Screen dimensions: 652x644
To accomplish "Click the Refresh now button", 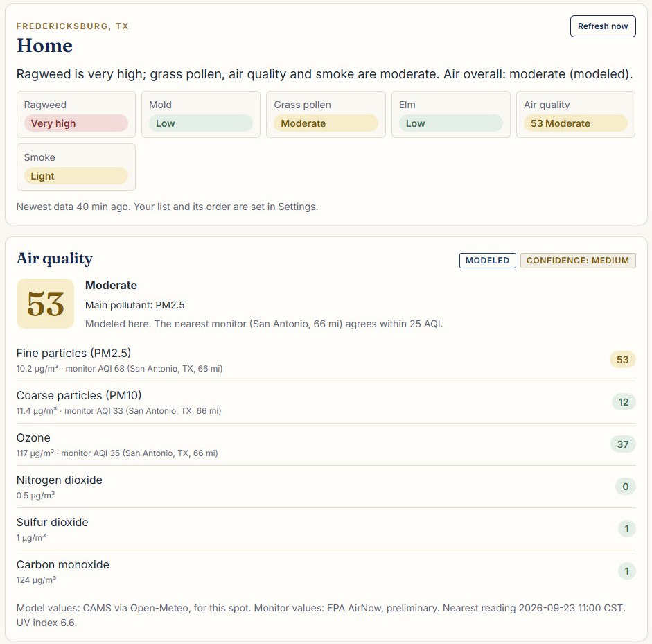I will [603, 26].
